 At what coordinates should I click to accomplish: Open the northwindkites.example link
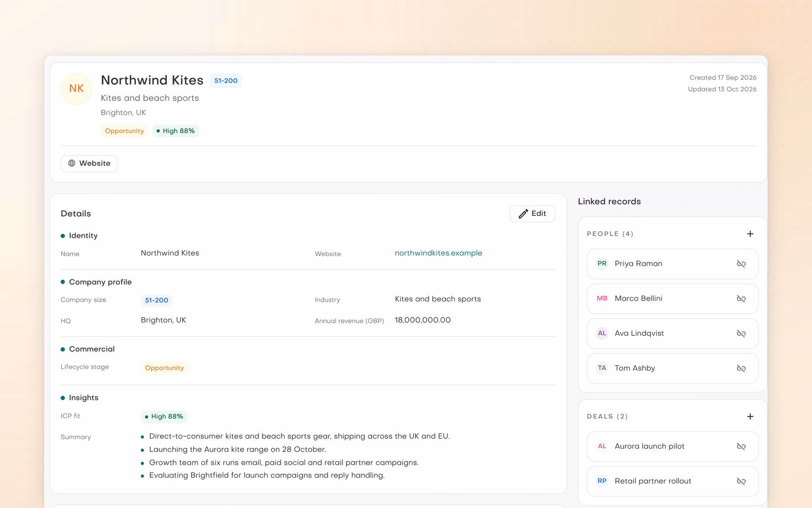pos(438,253)
